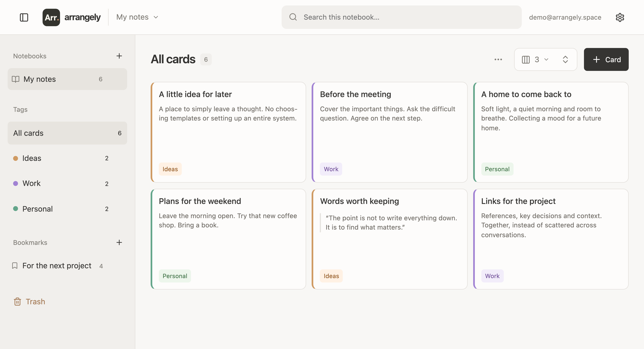
Task: Open the Words worth keeping card
Action: click(389, 239)
